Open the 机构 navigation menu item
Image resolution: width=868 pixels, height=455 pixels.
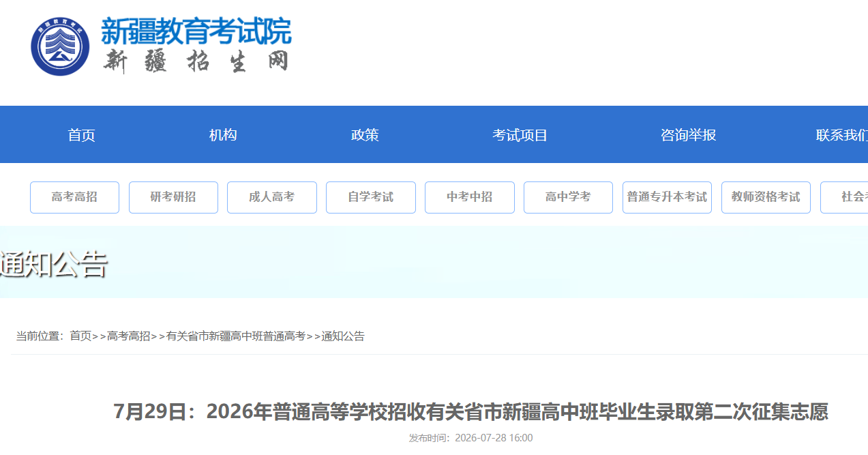click(223, 135)
